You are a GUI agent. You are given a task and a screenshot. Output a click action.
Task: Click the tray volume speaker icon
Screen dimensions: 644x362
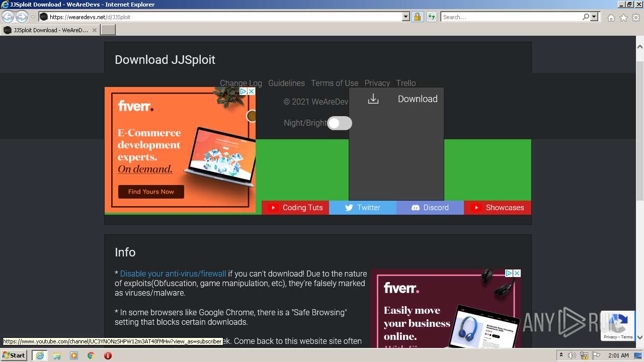coord(572,355)
